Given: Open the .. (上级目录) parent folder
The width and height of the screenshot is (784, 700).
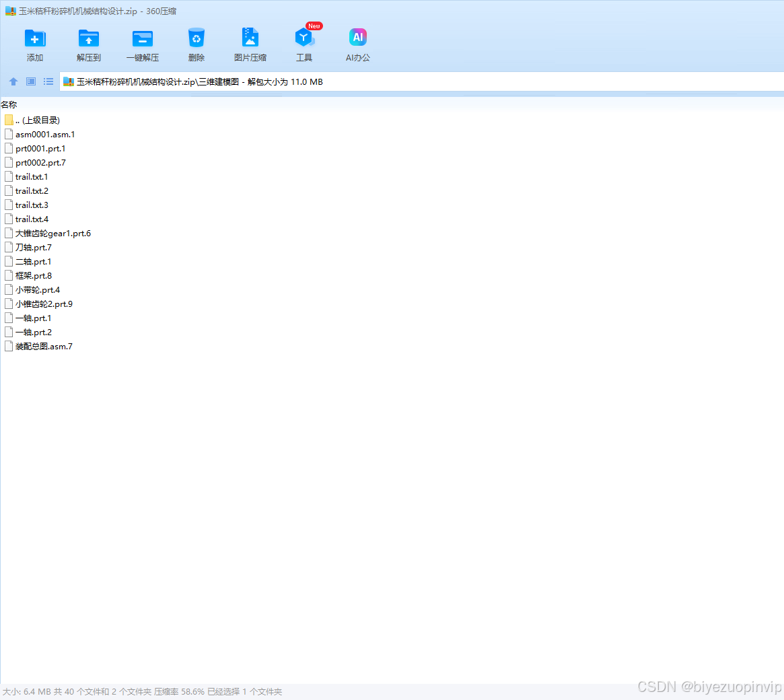Looking at the screenshot, I should coord(38,120).
